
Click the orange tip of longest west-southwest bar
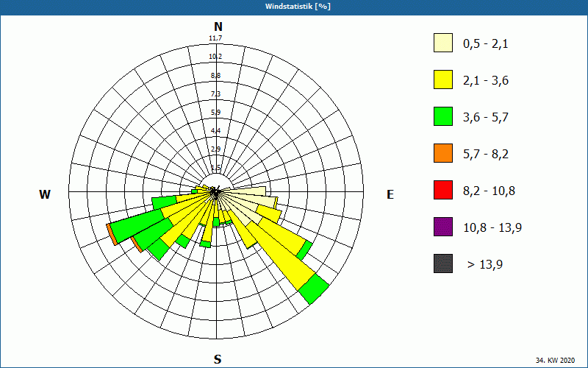click(x=112, y=234)
